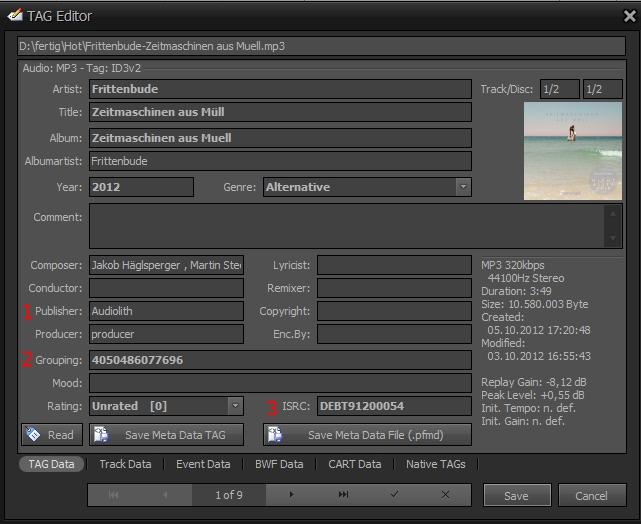This screenshot has width=641, height=524.
Task: Click the Album field Zeitmaschinen aus Muell
Action: [x=280, y=138]
